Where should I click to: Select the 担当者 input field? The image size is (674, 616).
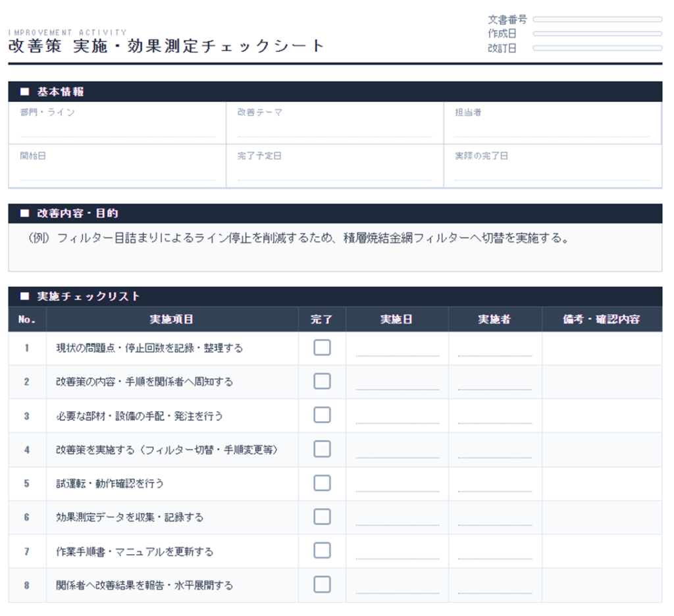tap(552, 130)
